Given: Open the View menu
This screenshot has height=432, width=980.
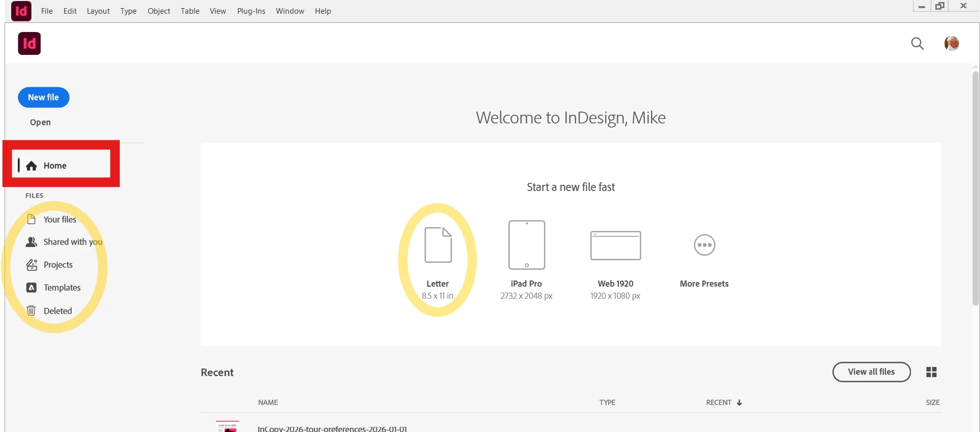Looking at the screenshot, I should (218, 11).
